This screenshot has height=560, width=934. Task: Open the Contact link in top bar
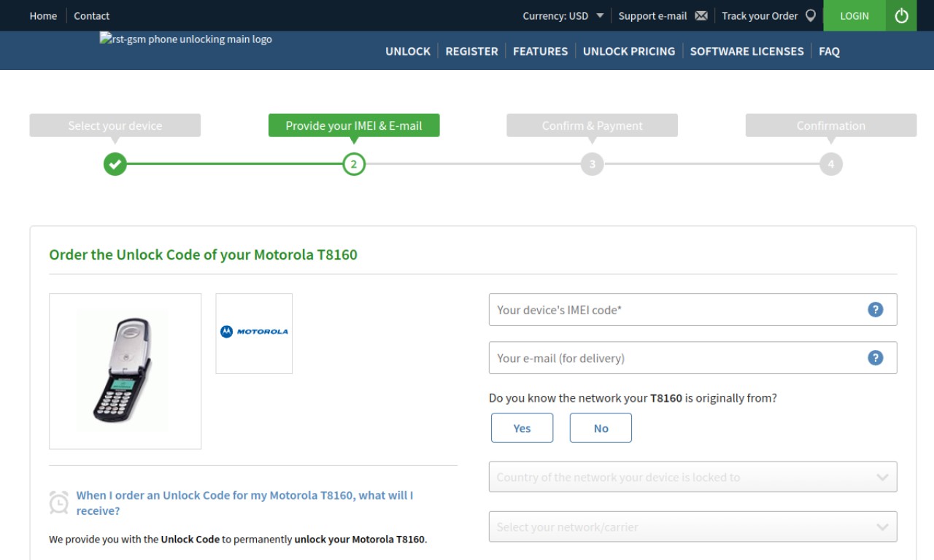coord(91,15)
